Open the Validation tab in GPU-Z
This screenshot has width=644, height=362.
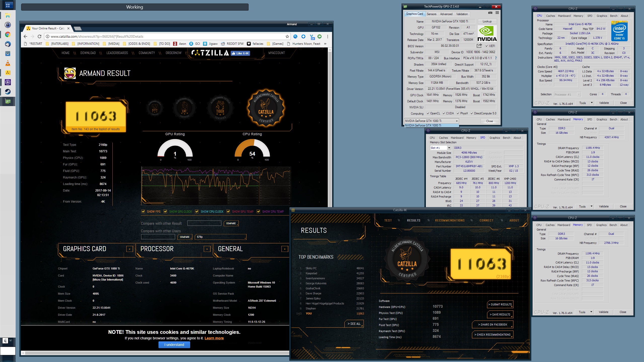(x=462, y=14)
